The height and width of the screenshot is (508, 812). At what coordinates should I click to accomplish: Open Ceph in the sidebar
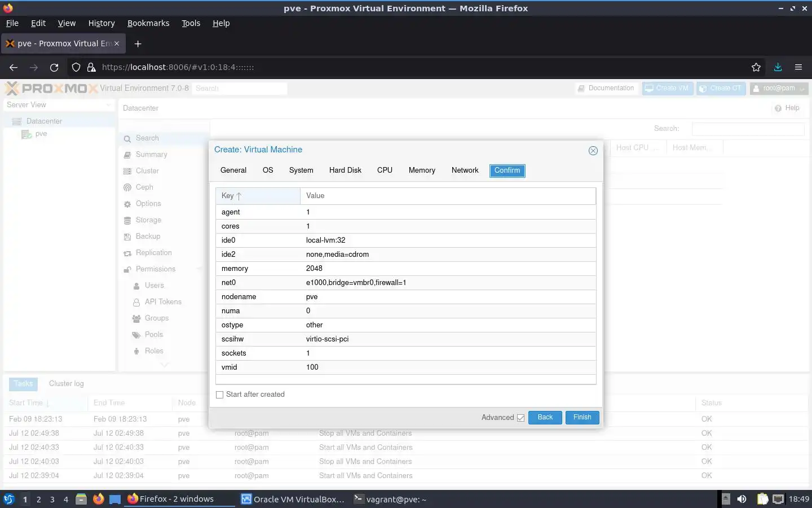(x=164, y=187)
